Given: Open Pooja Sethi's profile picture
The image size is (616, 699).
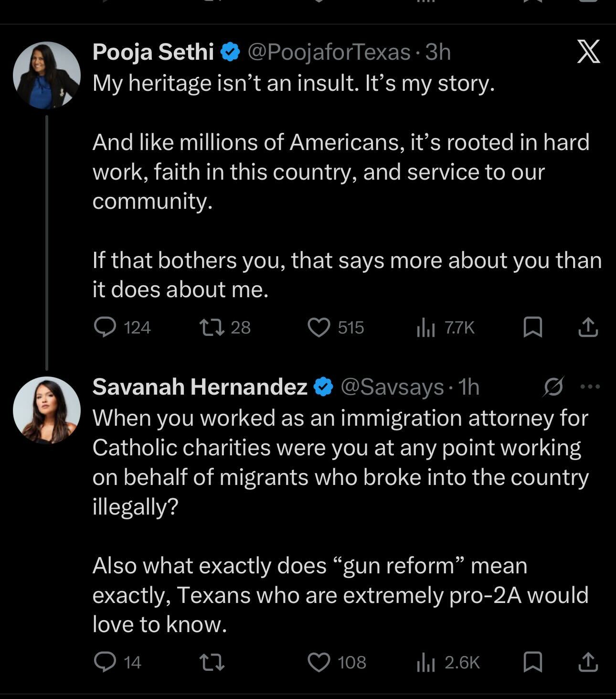Looking at the screenshot, I should click(46, 75).
